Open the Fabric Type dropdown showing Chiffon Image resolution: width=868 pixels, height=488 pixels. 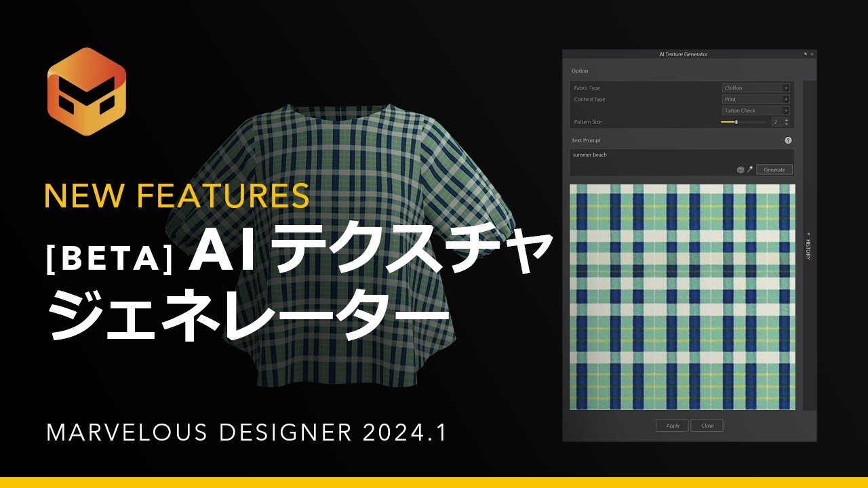(756, 88)
